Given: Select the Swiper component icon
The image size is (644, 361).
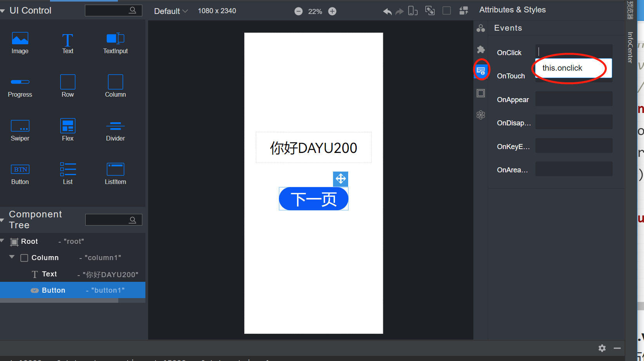Looking at the screenshot, I should (20, 126).
